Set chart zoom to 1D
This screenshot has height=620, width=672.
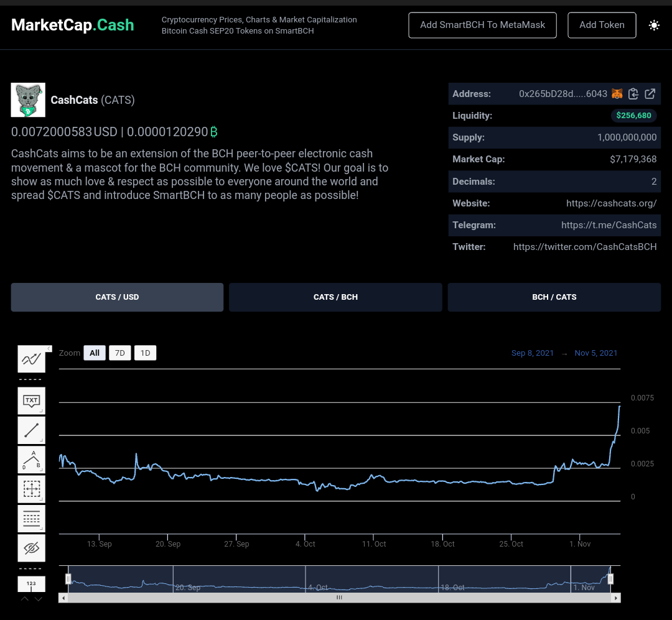click(145, 353)
